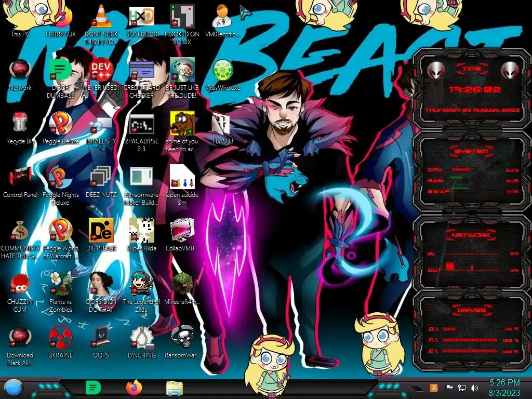Launch Peggle Nights Deluxe
Screen dimensions: 532x399
[60, 186]
